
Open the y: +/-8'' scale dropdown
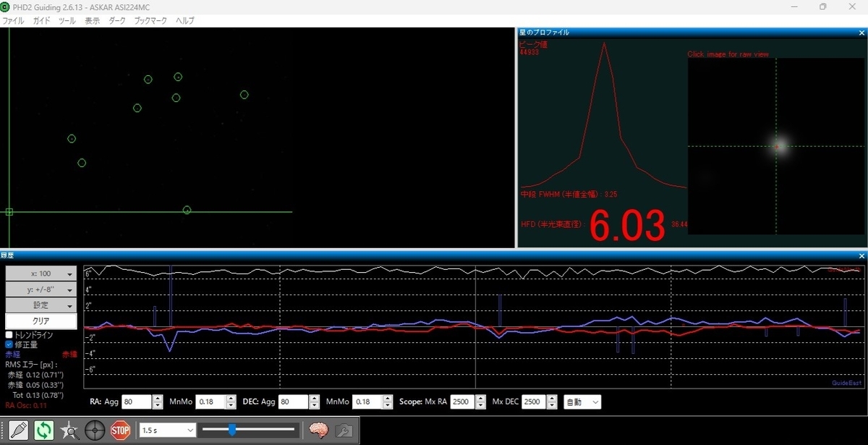(x=41, y=289)
